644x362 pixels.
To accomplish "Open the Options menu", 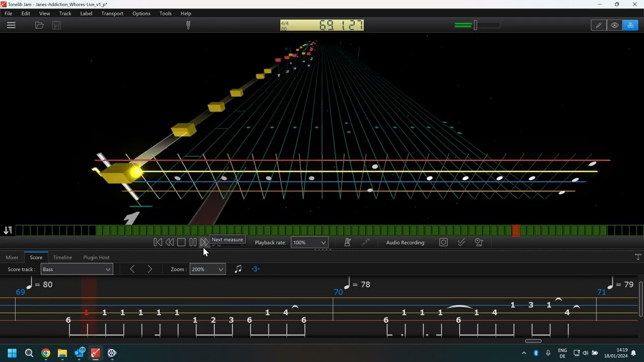I will (x=141, y=14).
